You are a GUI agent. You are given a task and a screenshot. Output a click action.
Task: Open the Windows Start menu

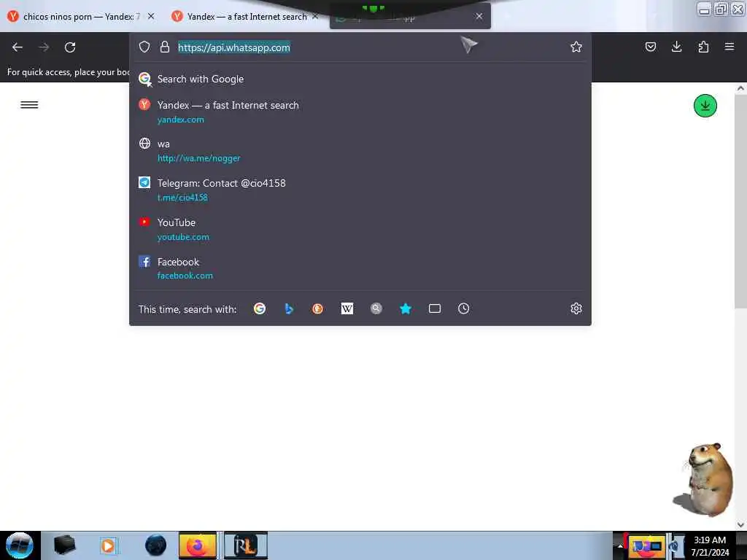[x=20, y=545]
